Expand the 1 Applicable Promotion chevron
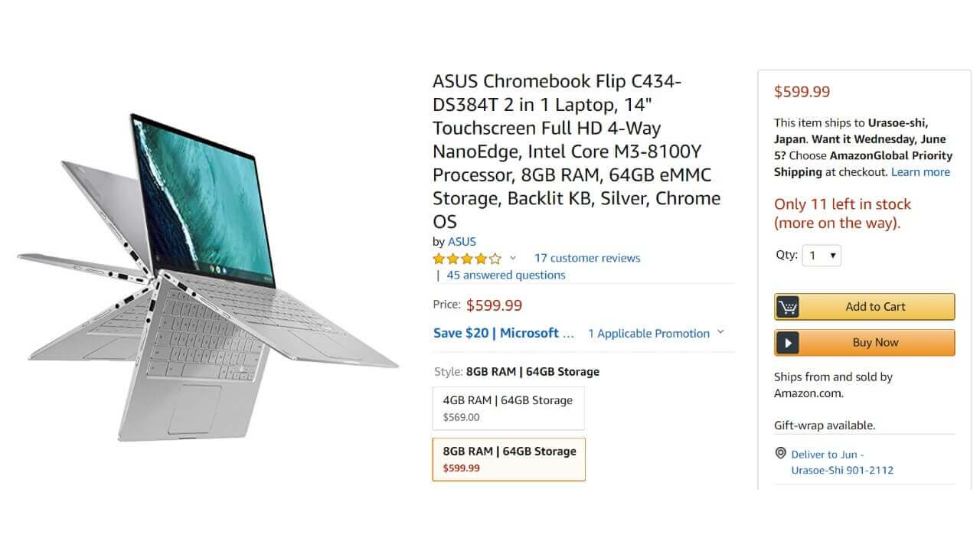The image size is (980, 551). (720, 333)
